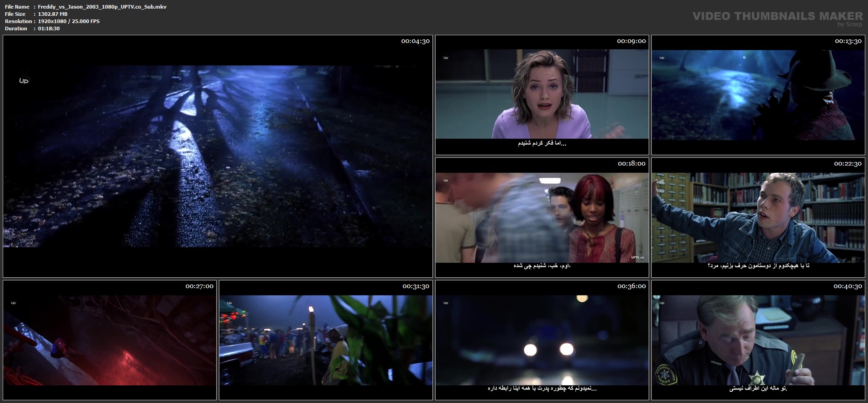Click the 00:13:30 timestamp
868x403 pixels.
pyautogui.click(x=848, y=41)
